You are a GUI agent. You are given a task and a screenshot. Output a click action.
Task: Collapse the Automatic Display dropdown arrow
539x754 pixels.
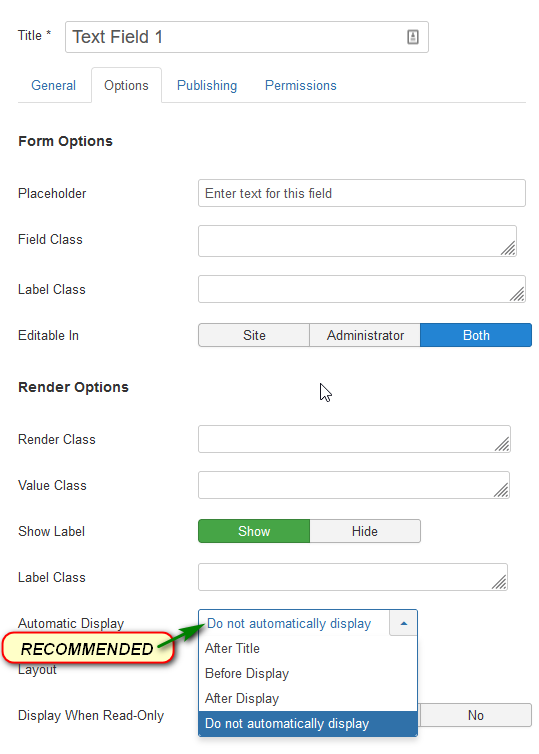pos(403,623)
